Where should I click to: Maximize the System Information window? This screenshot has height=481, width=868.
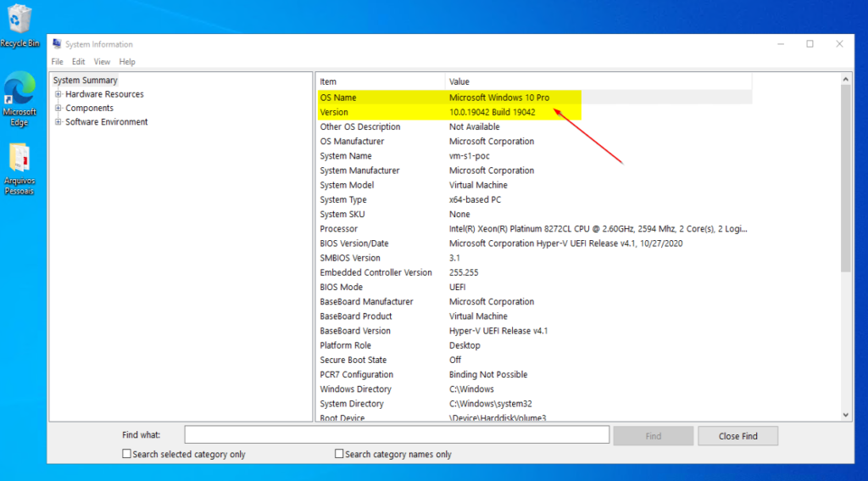[810, 44]
